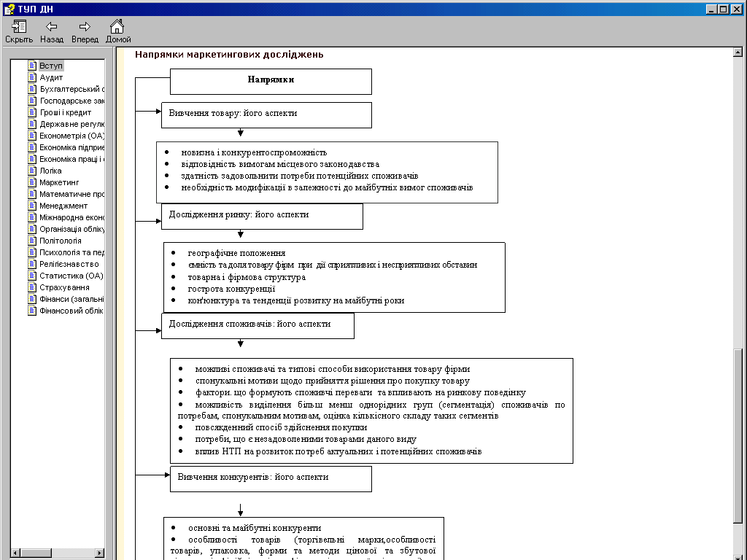Click the heading Напрямки маркетингових досліджень
This screenshot has height=560, width=747.
click(229, 54)
